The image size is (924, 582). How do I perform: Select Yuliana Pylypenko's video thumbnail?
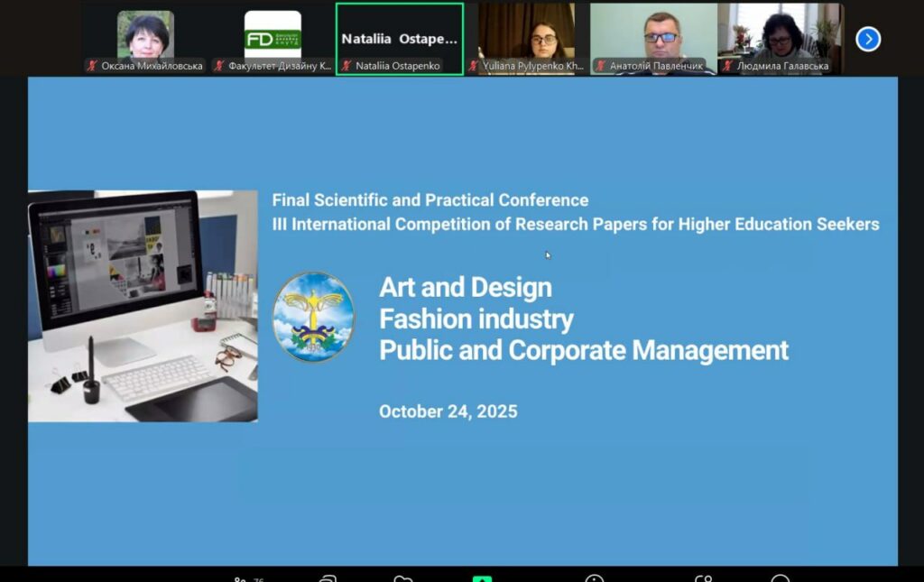tap(526, 32)
